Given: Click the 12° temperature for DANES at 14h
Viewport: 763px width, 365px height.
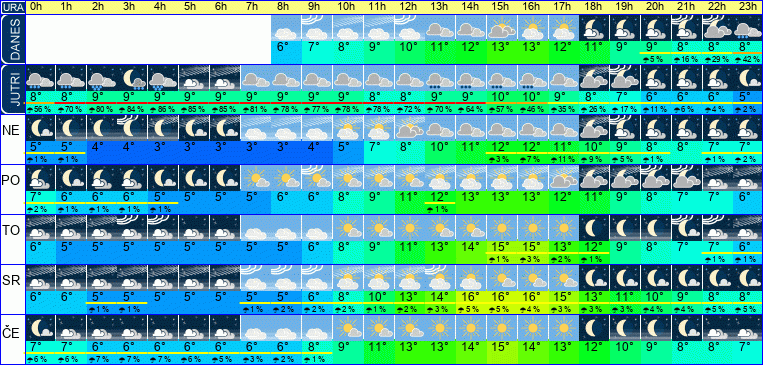Looking at the screenshot, I should point(471,47).
